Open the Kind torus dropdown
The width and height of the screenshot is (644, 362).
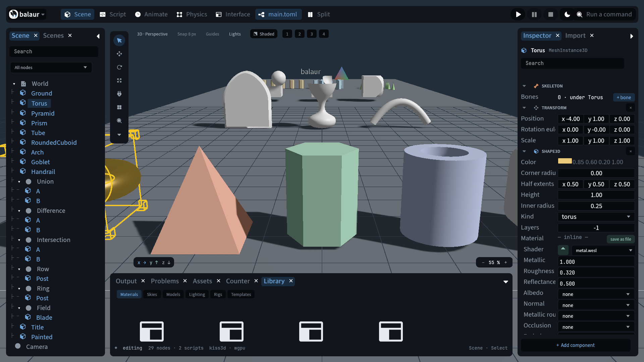(x=596, y=217)
